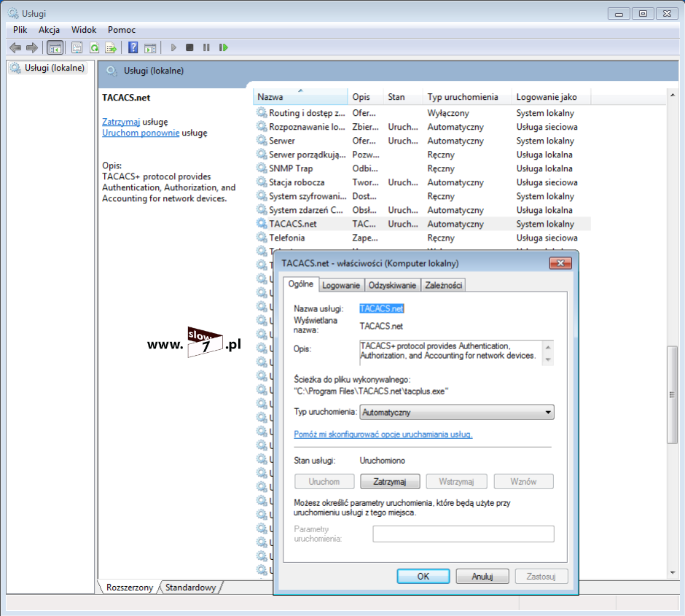Click the Start service play icon
The height and width of the screenshot is (616, 685).
coord(173,47)
